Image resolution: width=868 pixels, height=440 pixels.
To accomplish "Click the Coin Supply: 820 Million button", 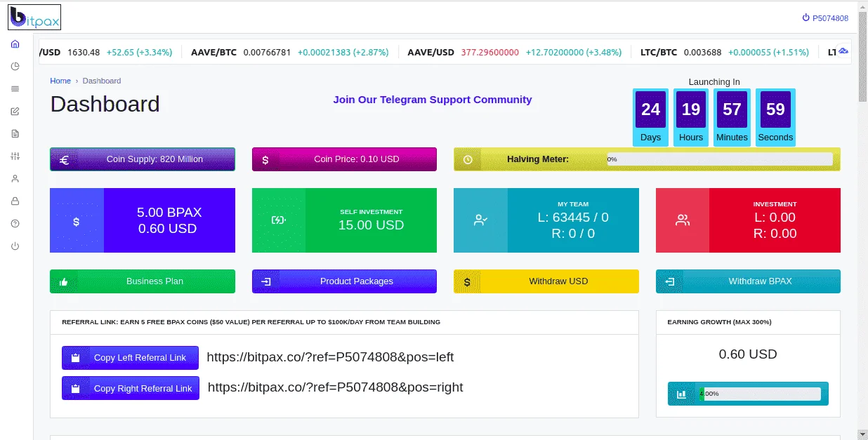I will point(143,159).
